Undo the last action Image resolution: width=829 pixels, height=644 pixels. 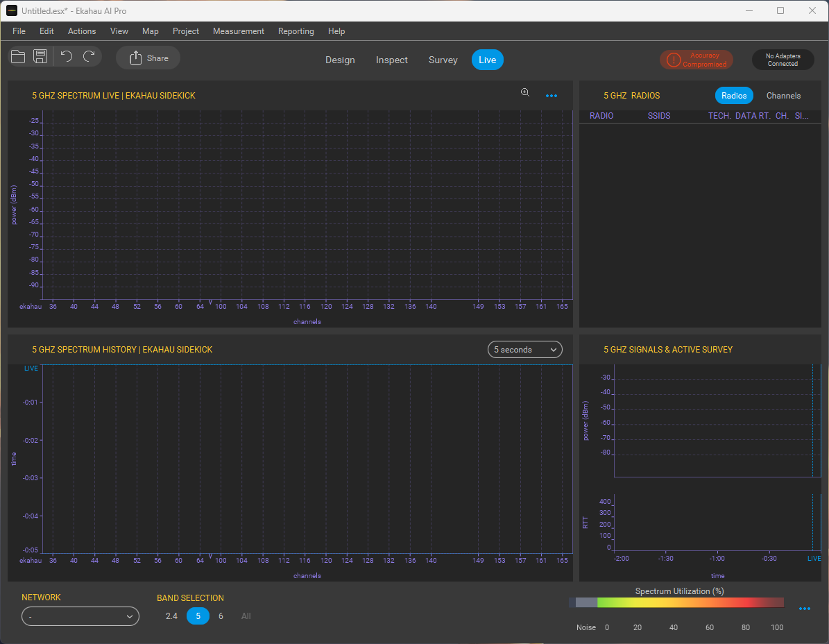point(67,57)
